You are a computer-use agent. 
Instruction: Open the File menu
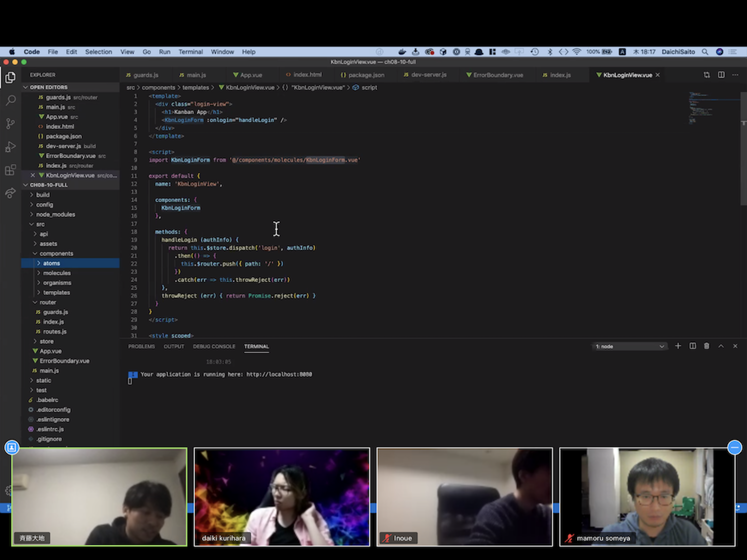point(53,52)
